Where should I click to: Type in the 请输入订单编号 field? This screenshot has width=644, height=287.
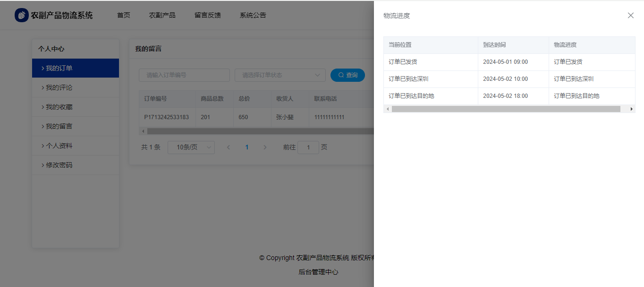[x=184, y=75]
